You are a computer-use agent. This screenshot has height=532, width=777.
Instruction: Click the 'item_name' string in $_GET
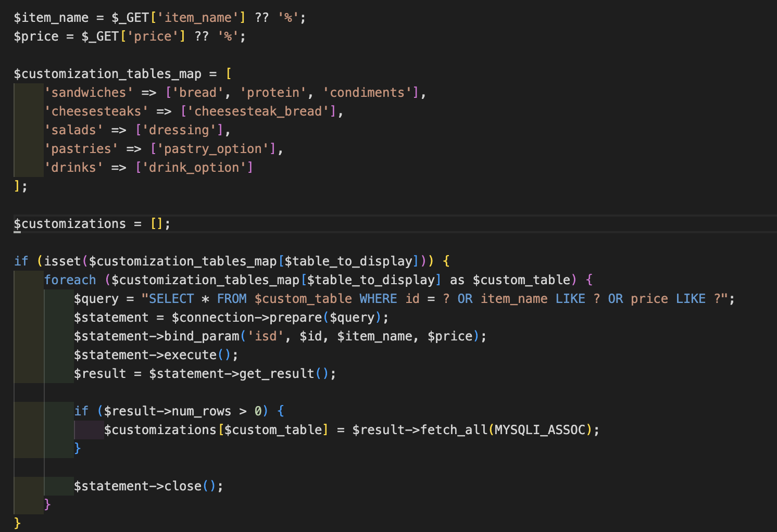pyautogui.click(x=198, y=18)
